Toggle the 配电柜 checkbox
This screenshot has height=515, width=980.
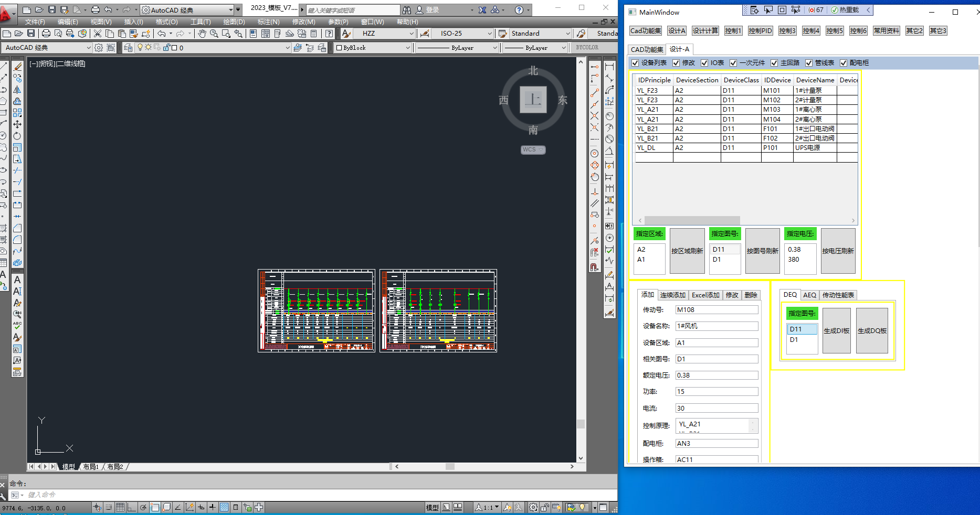coord(844,63)
